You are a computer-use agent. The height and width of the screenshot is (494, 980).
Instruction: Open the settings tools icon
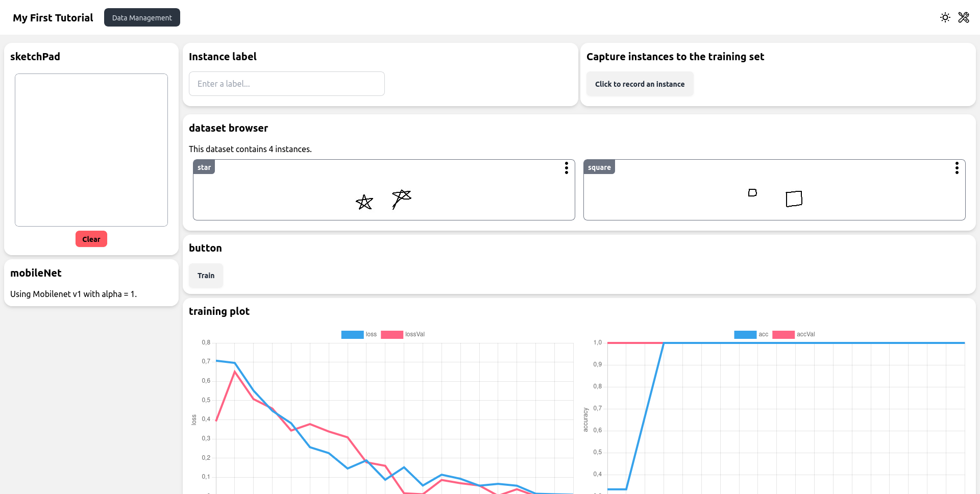(x=964, y=17)
